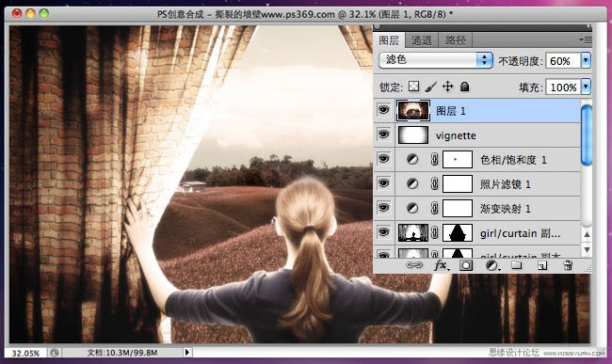Click the yellow minimize window button
The image size is (612, 364).
[30, 14]
